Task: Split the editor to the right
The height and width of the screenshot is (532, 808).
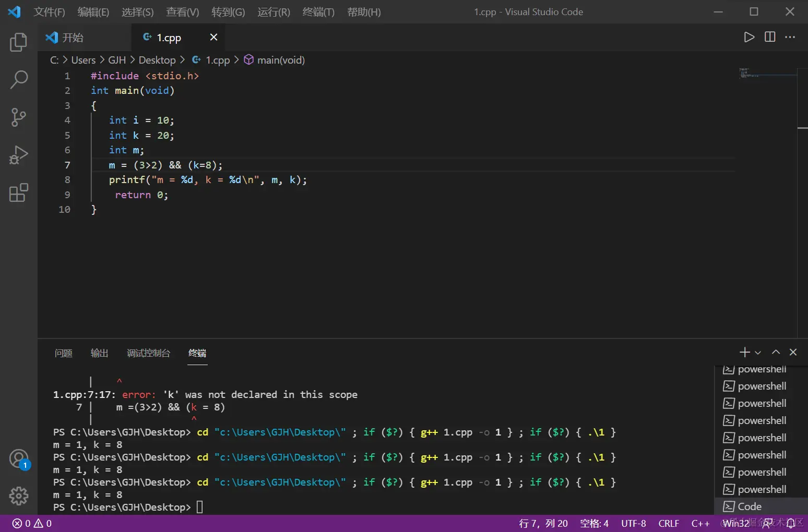Action: click(770, 37)
